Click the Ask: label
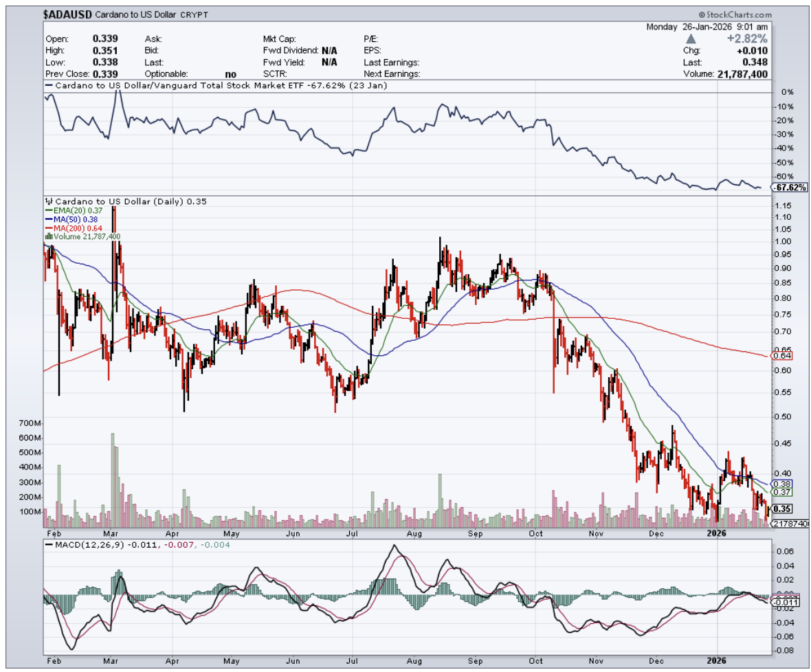Viewport: 811px width, 672px height. point(153,38)
